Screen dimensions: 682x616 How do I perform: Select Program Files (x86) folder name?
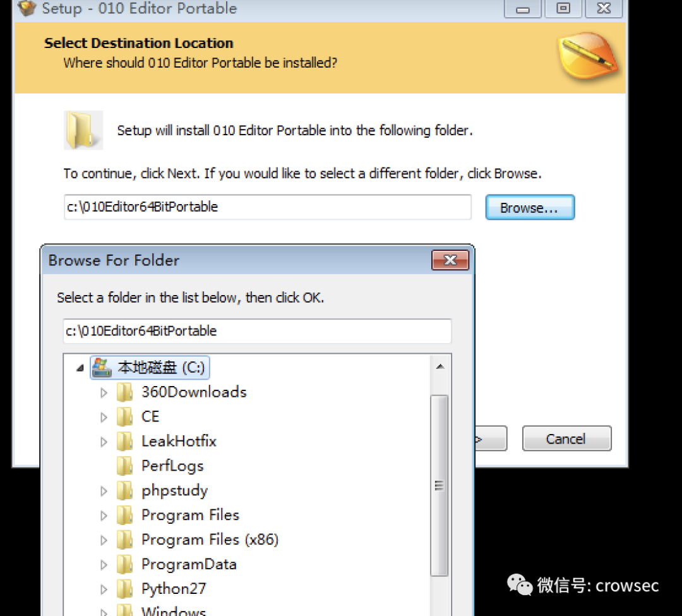point(210,540)
